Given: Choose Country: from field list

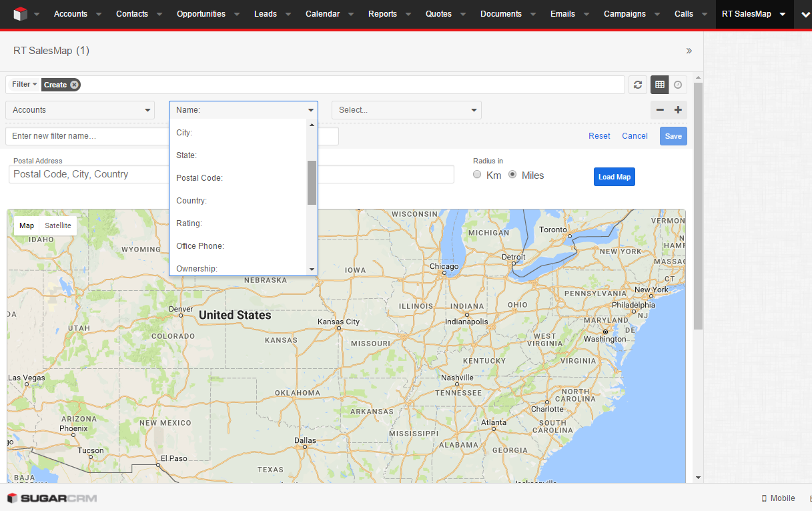Looking at the screenshot, I should (x=238, y=201).
